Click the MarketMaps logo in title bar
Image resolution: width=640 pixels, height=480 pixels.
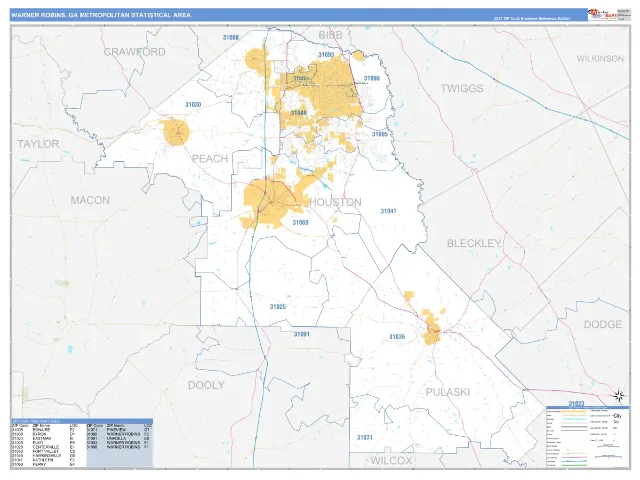(x=602, y=15)
